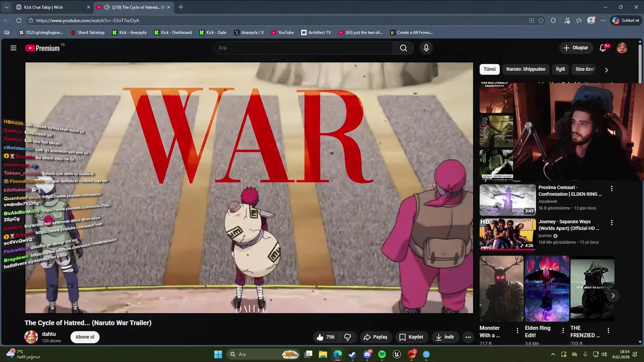This screenshot has height=362, width=644.
Task: Click the browser address bar URL
Action: [88, 21]
